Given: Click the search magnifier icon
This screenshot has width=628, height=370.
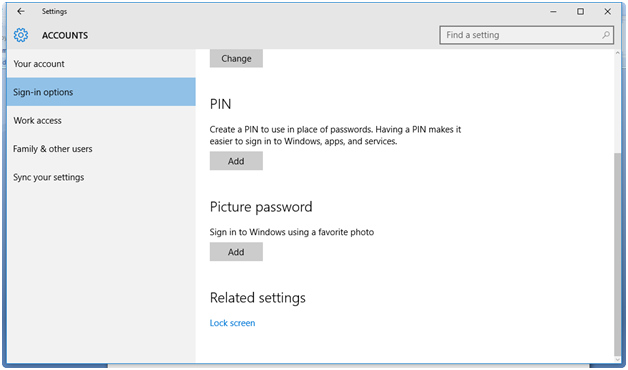Looking at the screenshot, I should [606, 35].
